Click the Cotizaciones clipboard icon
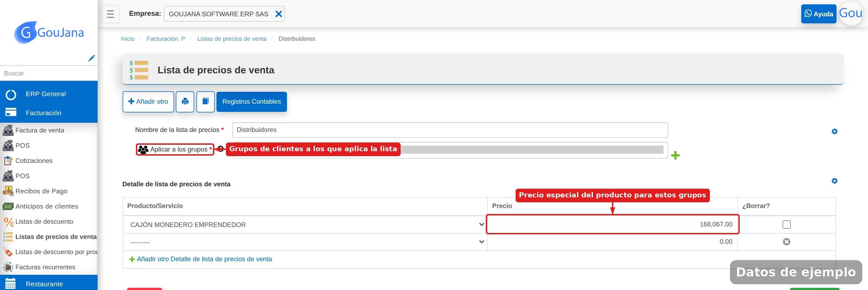 click(8, 160)
